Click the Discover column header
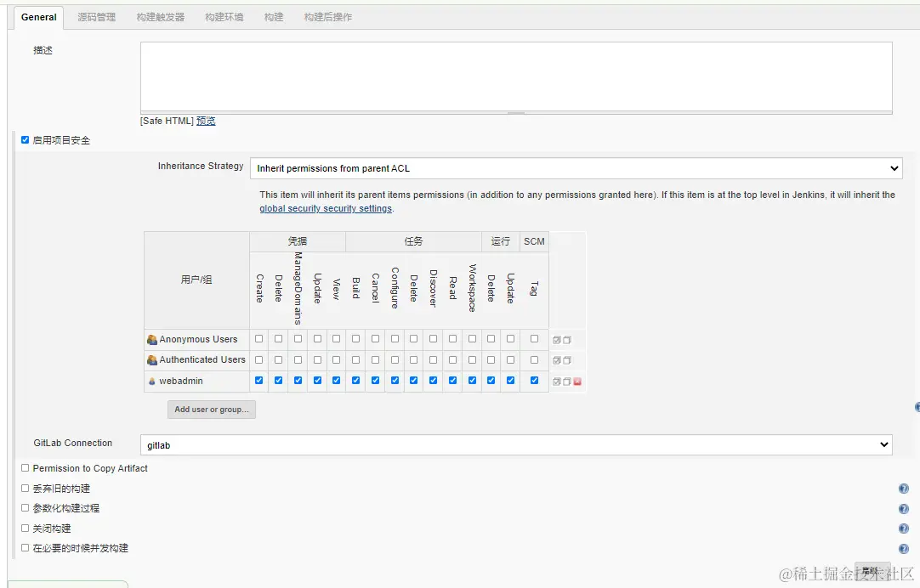This screenshot has width=920, height=588. [x=433, y=288]
